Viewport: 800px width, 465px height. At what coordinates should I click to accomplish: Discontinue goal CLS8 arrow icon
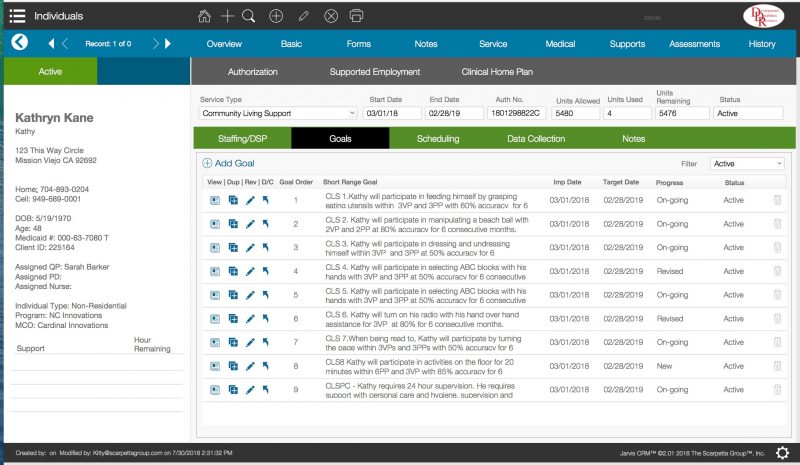click(x=265, y=366)
